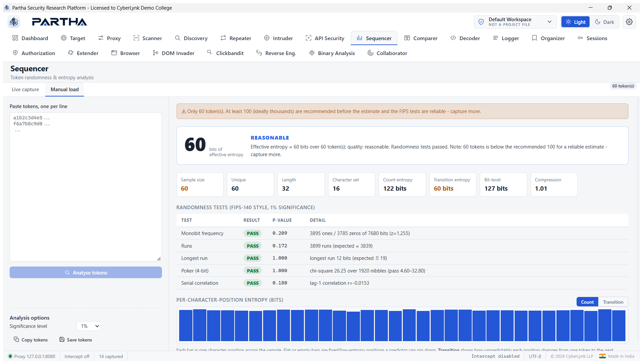Click the Monobit frequency test name
The height and width of the screenshot is (364, 643).
coord(202,233)
